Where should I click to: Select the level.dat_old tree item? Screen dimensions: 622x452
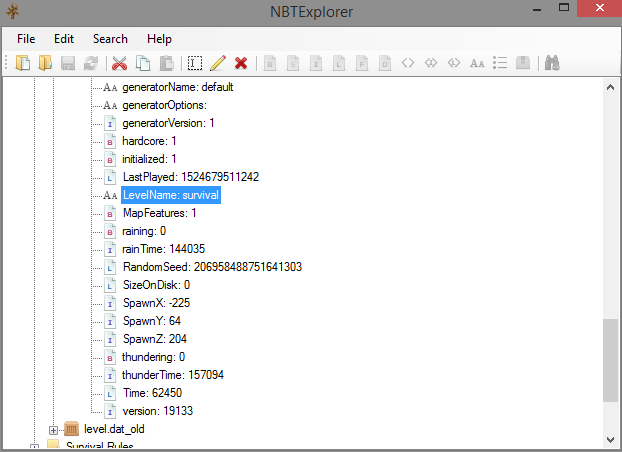pyautogui.click(x=114, y=429)
